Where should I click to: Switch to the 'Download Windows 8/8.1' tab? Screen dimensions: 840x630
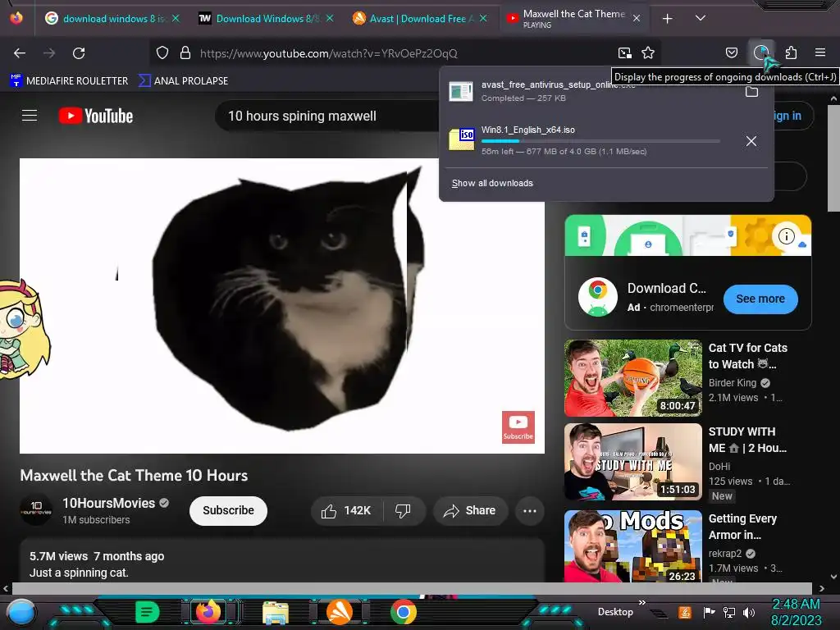point(267,19)
